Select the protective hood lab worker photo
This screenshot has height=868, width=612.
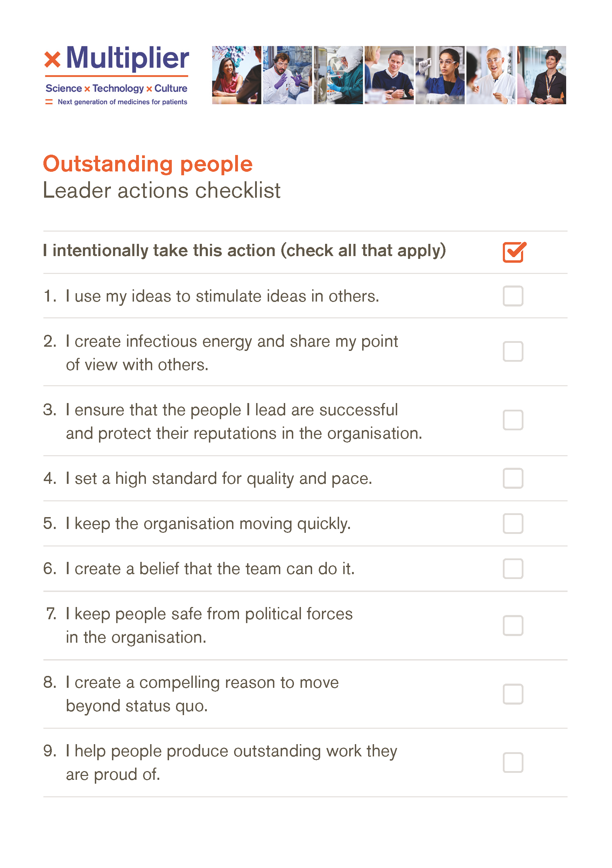[338, 75]
